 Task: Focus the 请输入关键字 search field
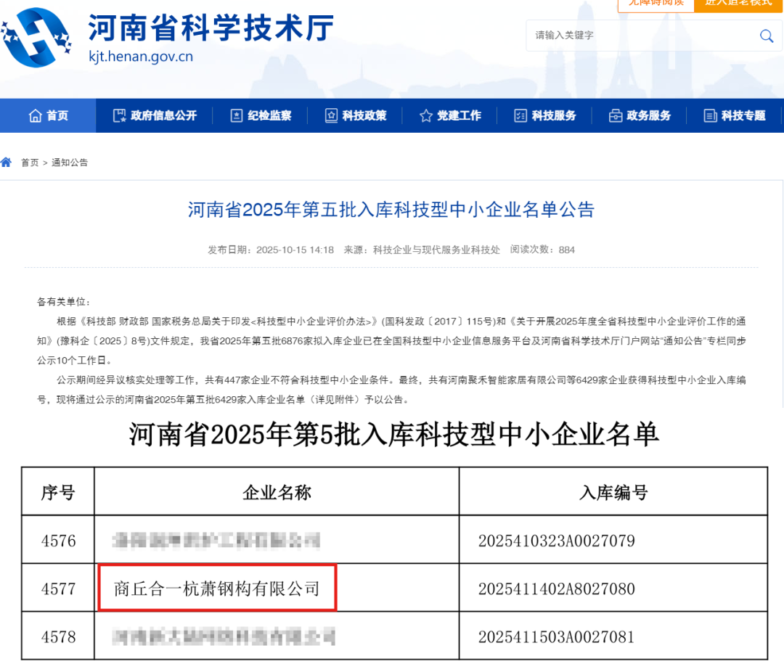point(642,36)
